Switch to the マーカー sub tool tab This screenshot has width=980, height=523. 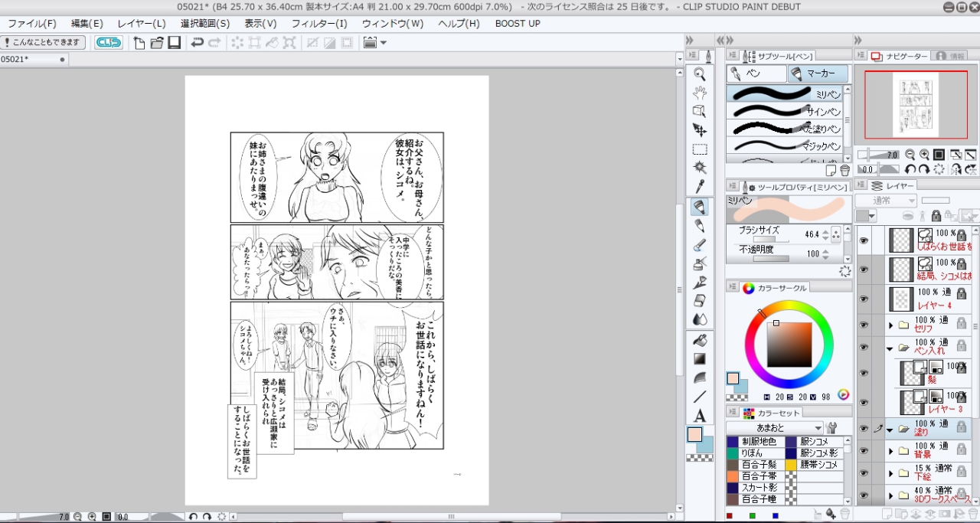point(818,74)
